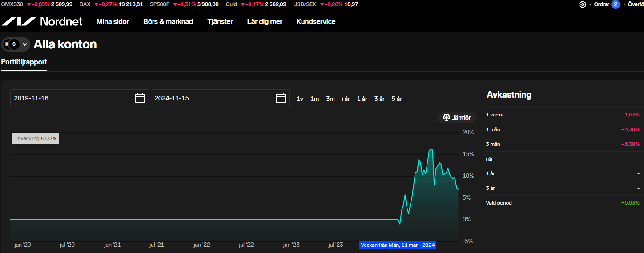Expand the account selector chevron
Viewport: 644px width, 253px height.
pyautogui.click(x=25, y=44)
